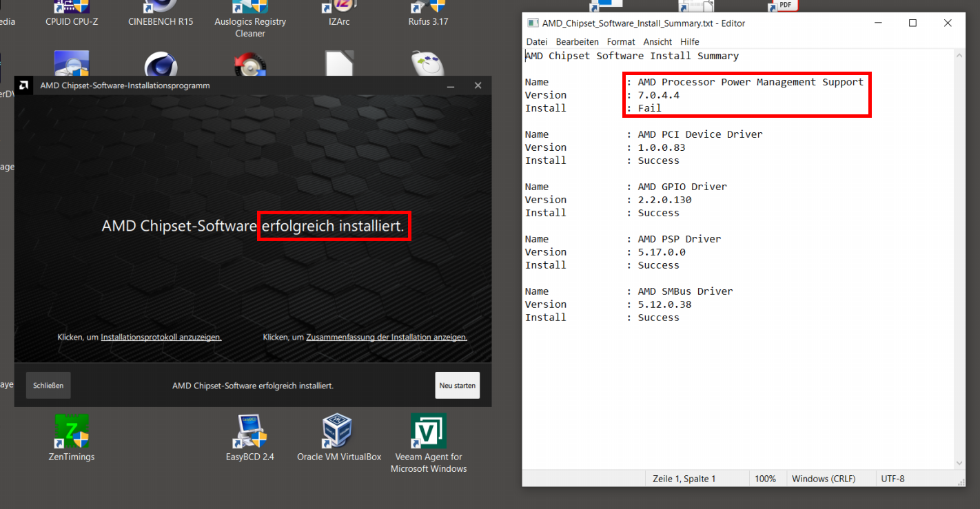
Task: Open the Oracle VM VirtualBox shortcut
Action: point(338,438)
